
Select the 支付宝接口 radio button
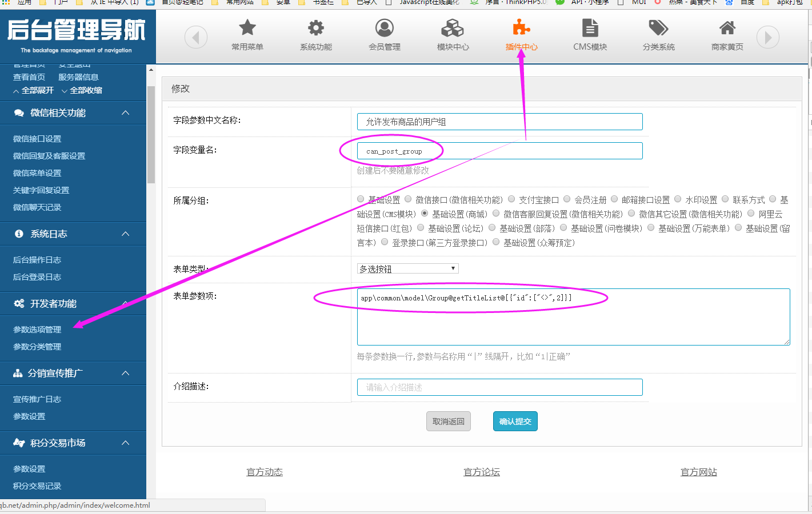click(x=511, y=199)
